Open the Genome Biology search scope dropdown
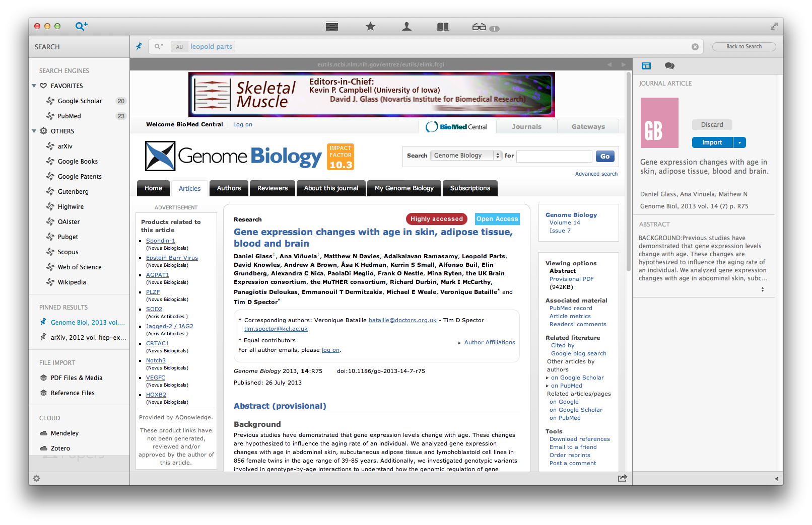The height and width of the screenshot is (525, 812). [466, 156]
